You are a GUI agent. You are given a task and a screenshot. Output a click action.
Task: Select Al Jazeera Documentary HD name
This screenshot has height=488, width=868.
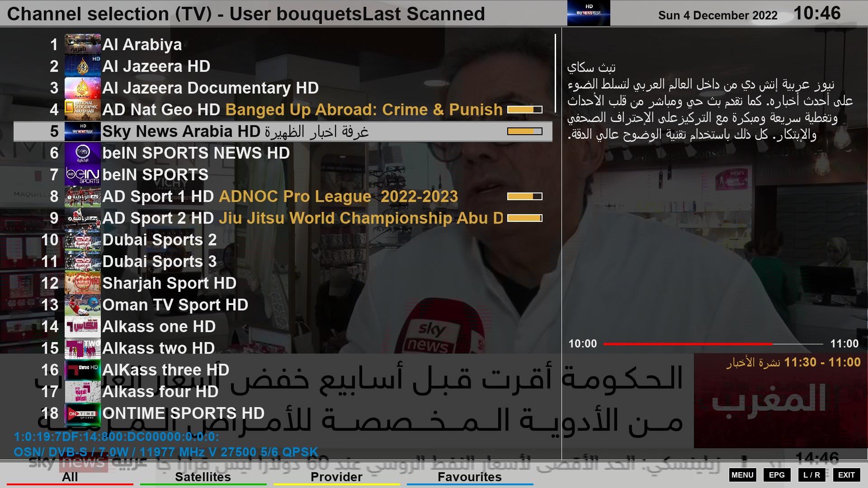tap(211, 88)
